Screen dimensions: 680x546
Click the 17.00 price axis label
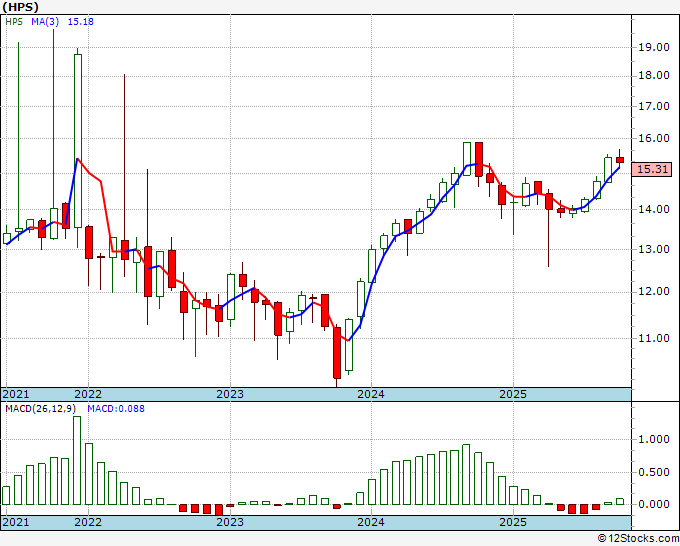click(x=654, y=106)
